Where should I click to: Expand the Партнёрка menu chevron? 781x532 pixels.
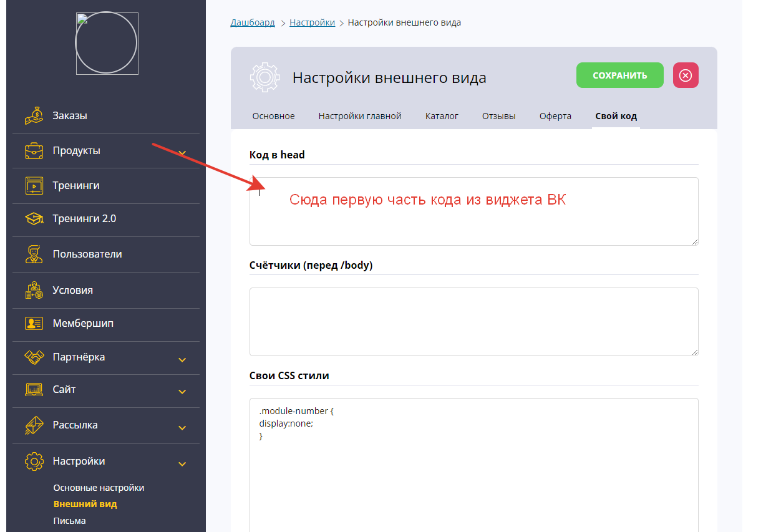[x=182, y=360]
